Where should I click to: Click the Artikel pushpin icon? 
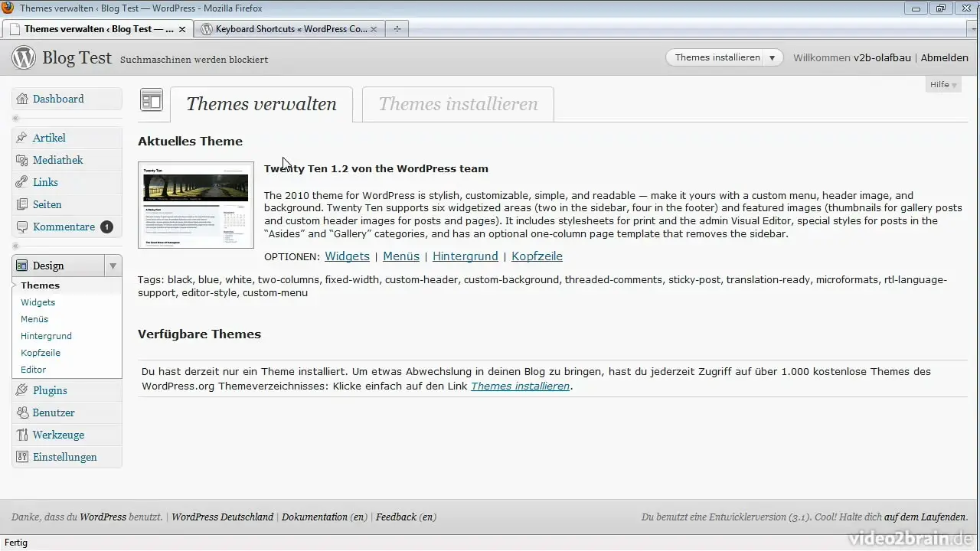coord(22,138)
